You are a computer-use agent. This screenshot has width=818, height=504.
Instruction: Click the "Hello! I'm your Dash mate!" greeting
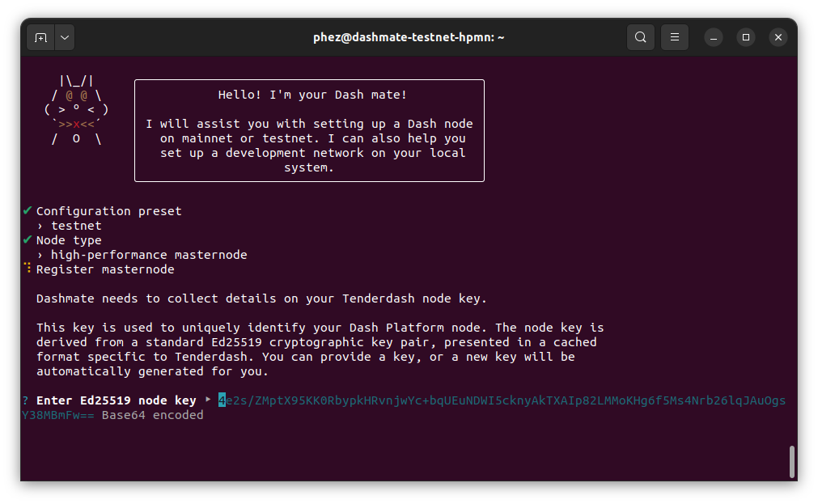point(312,95)
